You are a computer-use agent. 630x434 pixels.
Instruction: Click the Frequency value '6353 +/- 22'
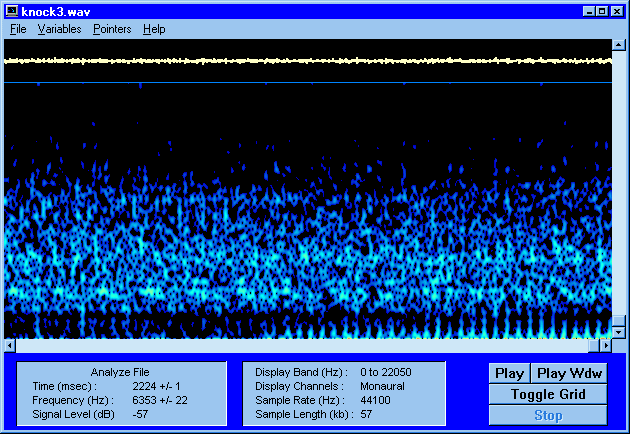(x=160, y=400)
